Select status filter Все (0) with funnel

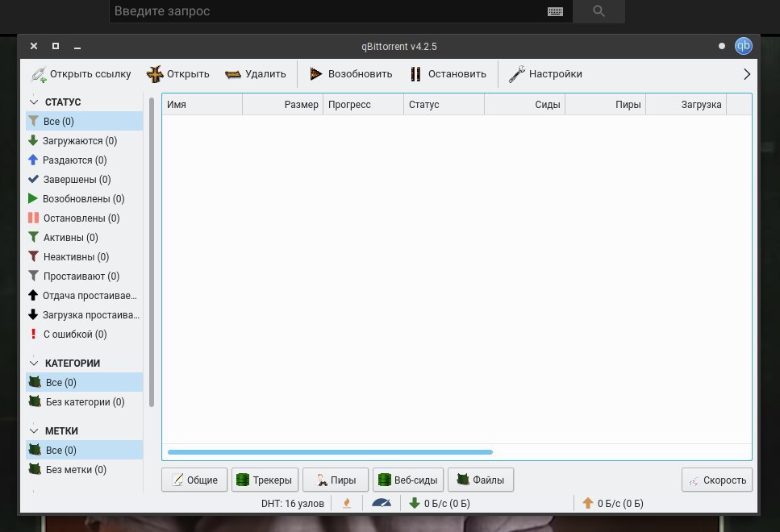tap(84, 122)
